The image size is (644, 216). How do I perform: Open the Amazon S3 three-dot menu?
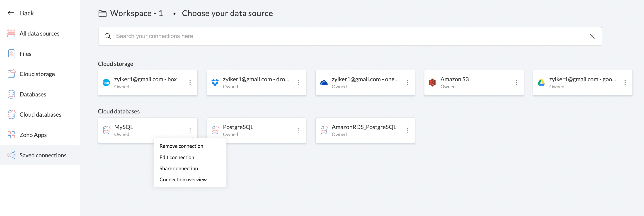516,83
